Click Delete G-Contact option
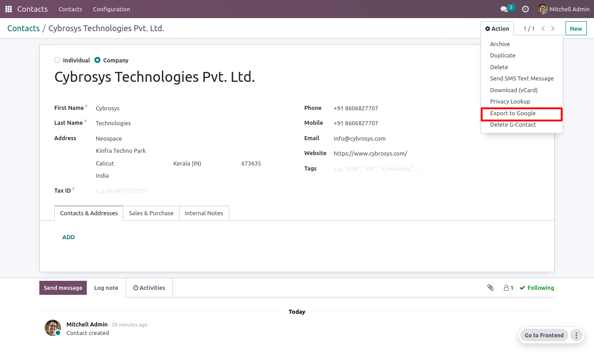This screenshot has width=594, height=364. (x=522, y=124)
